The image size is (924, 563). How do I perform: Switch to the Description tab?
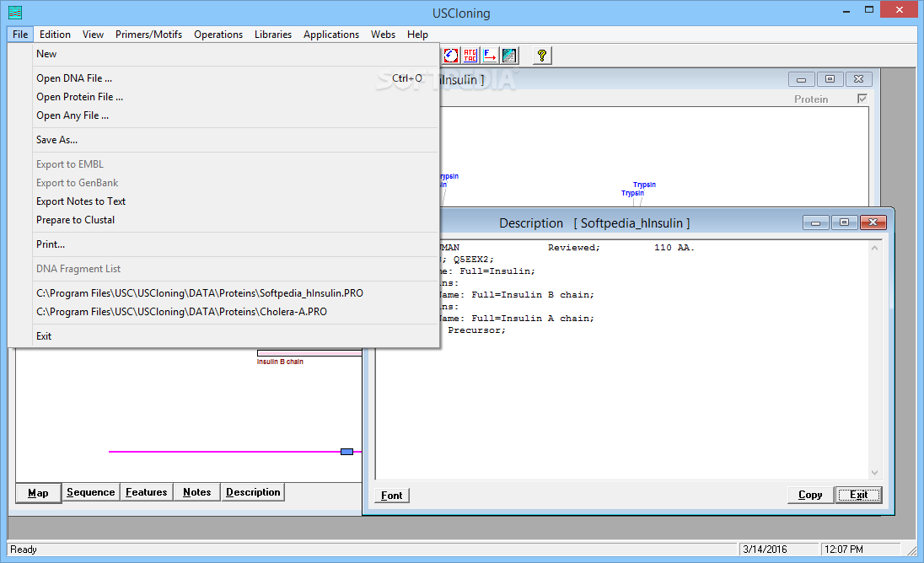tap(253, 492)
